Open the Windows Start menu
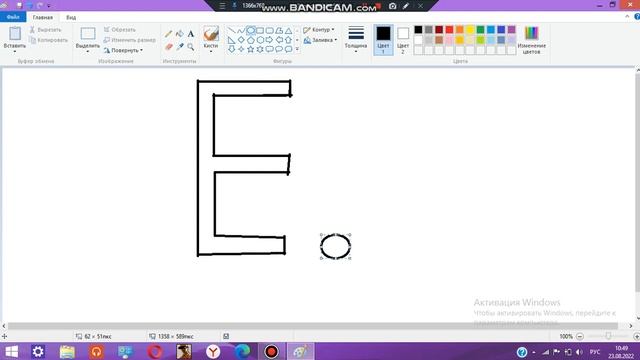Viewport: 640px width, 360px height. pos(11,351)
